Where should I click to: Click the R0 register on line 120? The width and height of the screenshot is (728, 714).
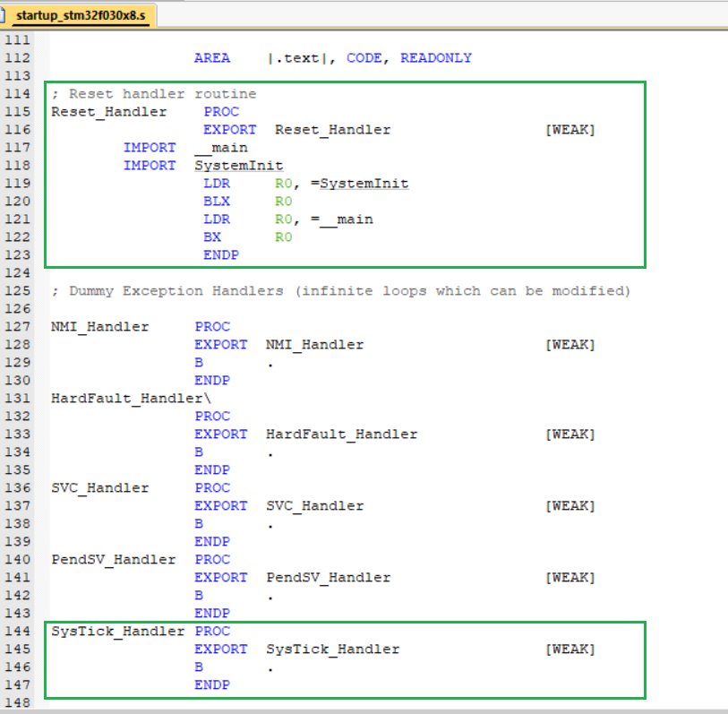(283, 202)
